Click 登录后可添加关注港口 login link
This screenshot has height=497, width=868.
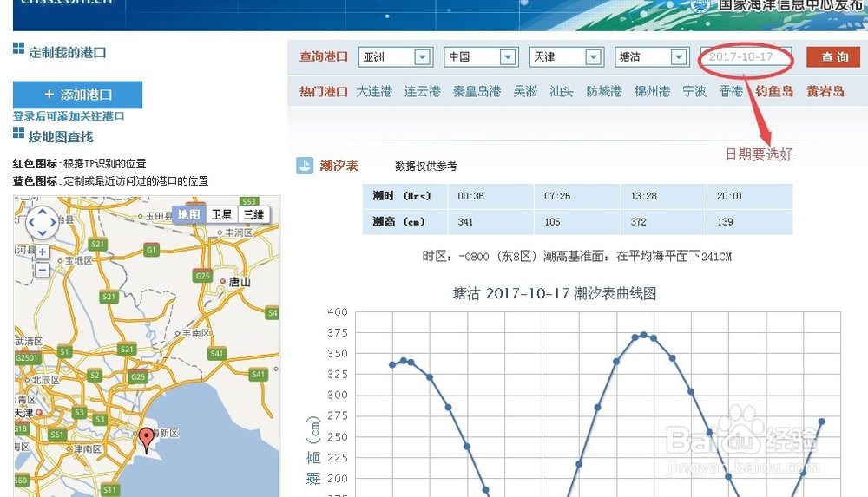tap(69, 116)
